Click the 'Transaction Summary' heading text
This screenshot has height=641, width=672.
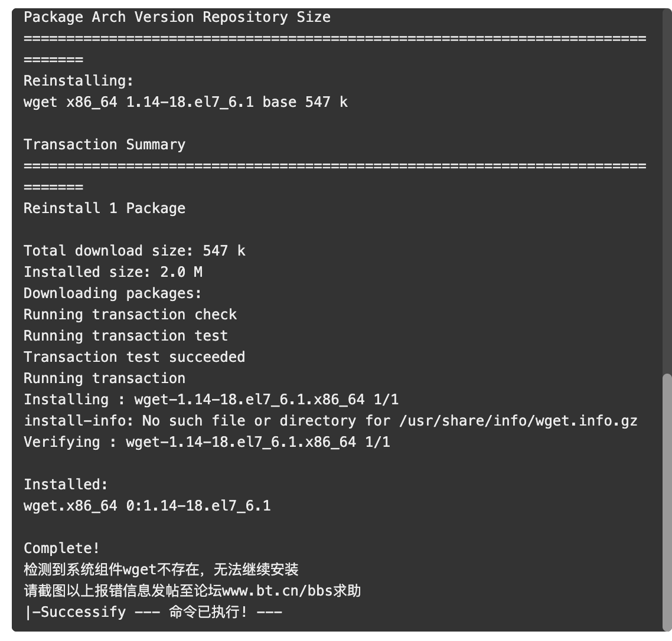(105, 145)
